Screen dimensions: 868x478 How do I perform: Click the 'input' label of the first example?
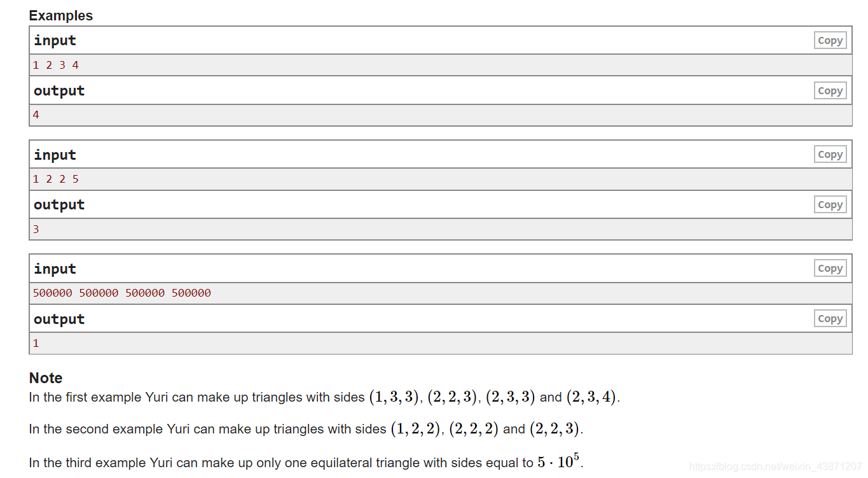pyautogui.click(x=55, y=39)
